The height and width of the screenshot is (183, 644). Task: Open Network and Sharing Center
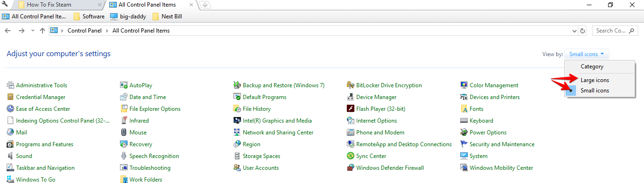tap(278, 133)
